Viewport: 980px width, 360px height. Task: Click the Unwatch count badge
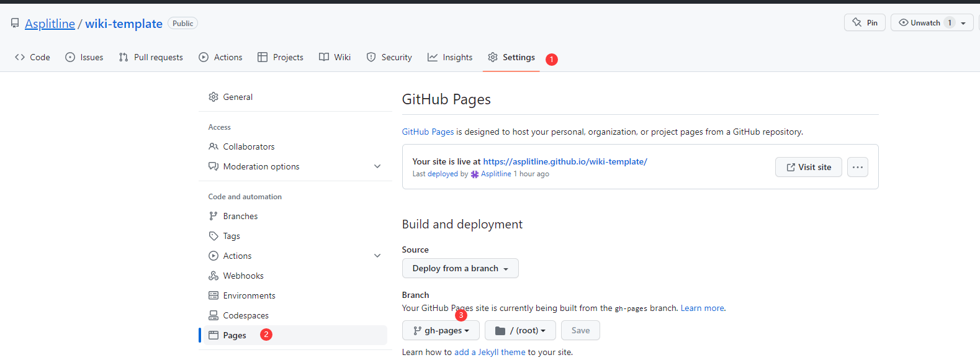pyautogui.click(x=950, y=23)
